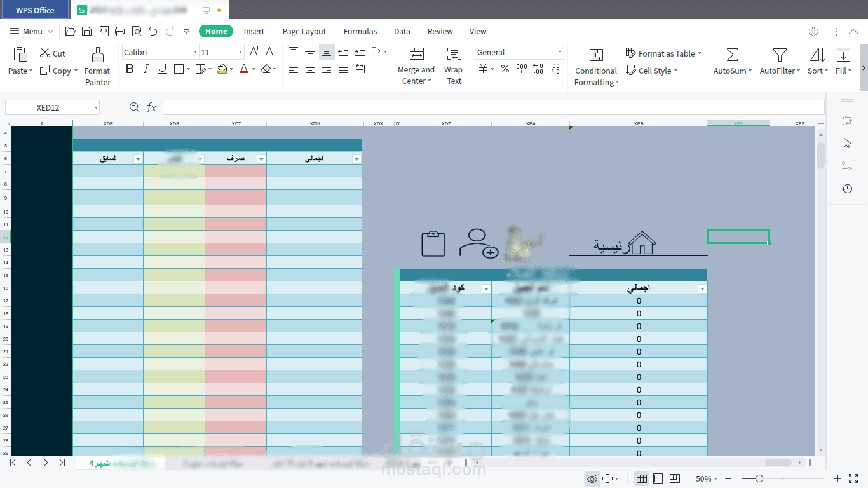Click the house icon in the sheet
This screenshot has height=488, width=868.
pyautogui.click(x=642, y=243)
